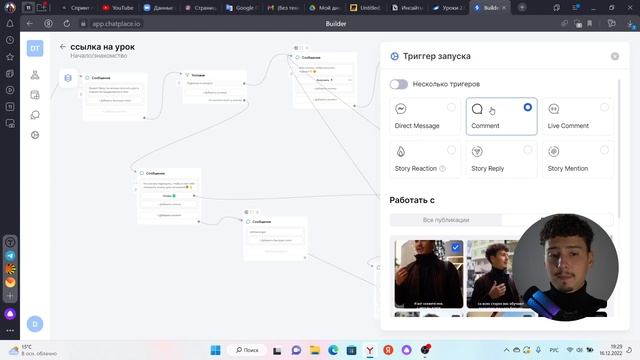Select the Story Reaction trigger option
640x360 pixels.
425,159
